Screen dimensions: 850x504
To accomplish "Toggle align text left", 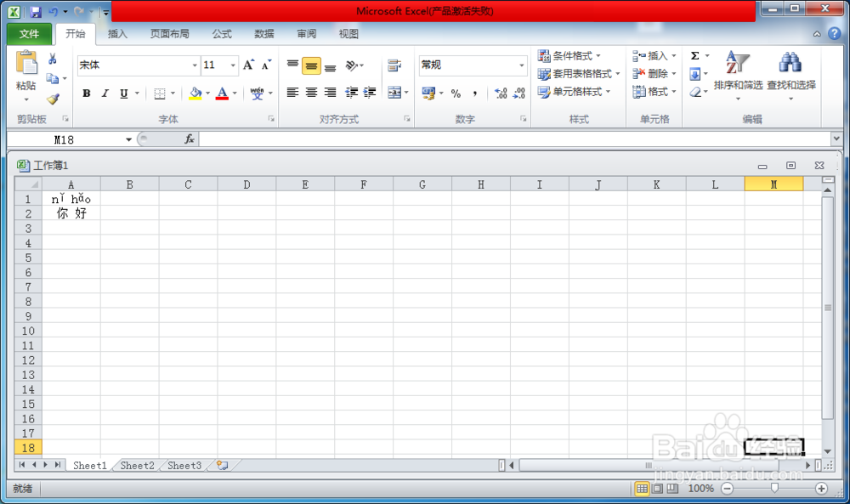I will click(x=292, y=93).
